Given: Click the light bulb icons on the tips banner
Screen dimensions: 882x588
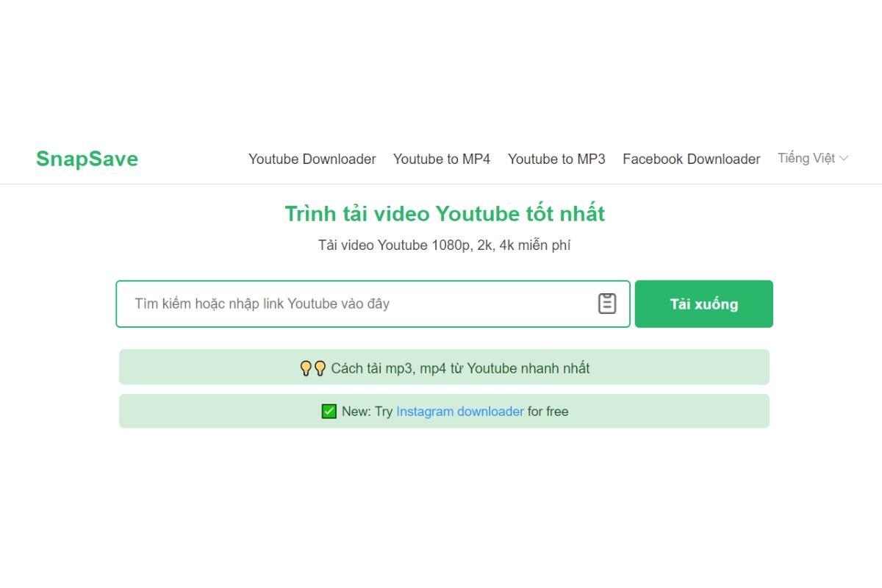Looking at the screenshot, I should 315,367.
